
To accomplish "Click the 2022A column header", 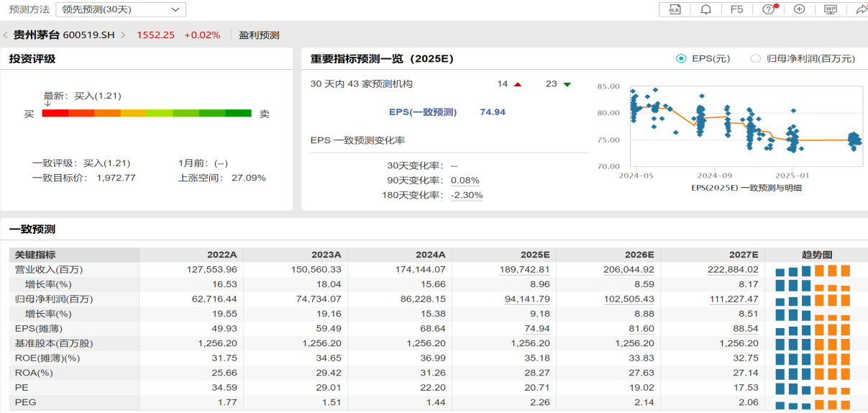I will (x=222, y=255).
